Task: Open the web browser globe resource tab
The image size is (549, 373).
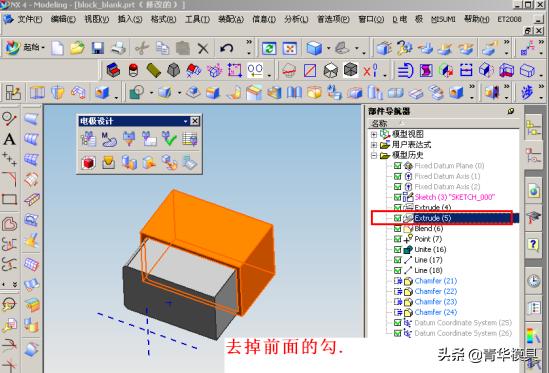Action: (534, 191)
